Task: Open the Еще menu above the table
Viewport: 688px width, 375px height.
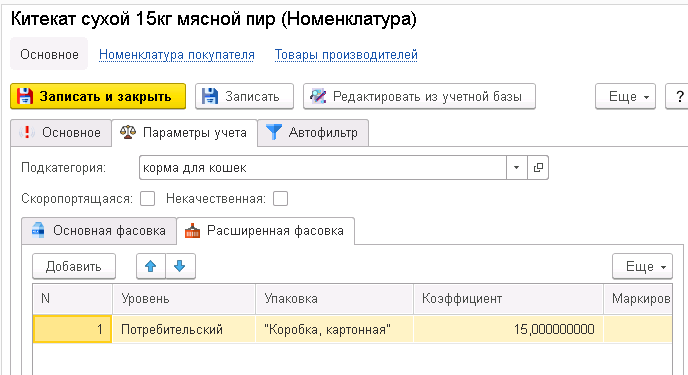Action: point(642,266)
